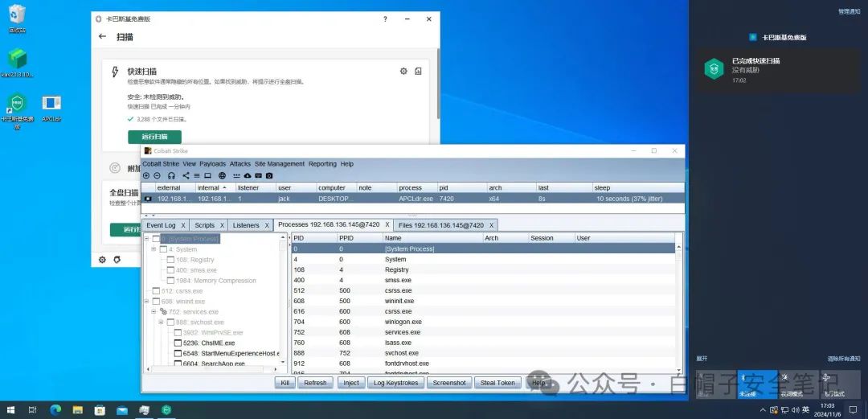Select the Recycle Bin desktop icon

tap(17, 18)
